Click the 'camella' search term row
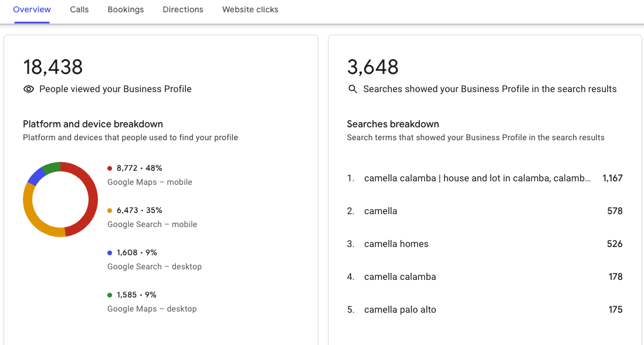The width and height of the screenshot is (644, 345). coord(381,211)
